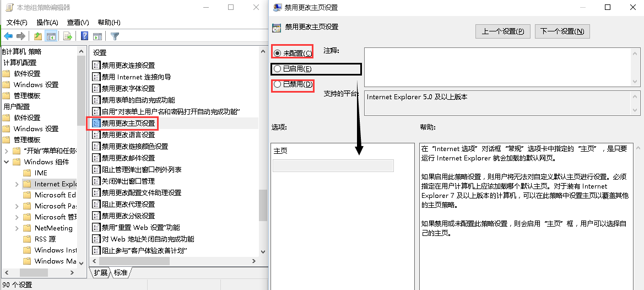Open the 操作(A) menu

click(x=47, y=22)
